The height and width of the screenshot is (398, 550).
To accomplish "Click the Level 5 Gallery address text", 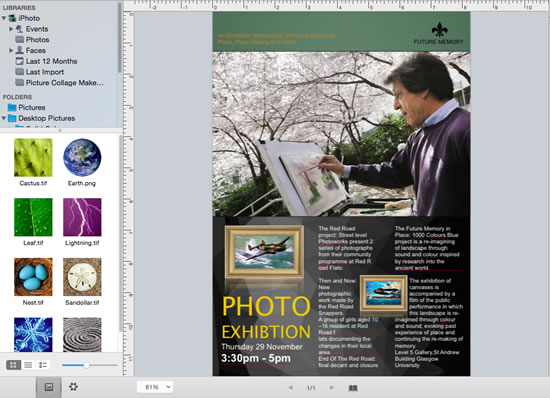I will pyautogui.click(x=427, y=359).
